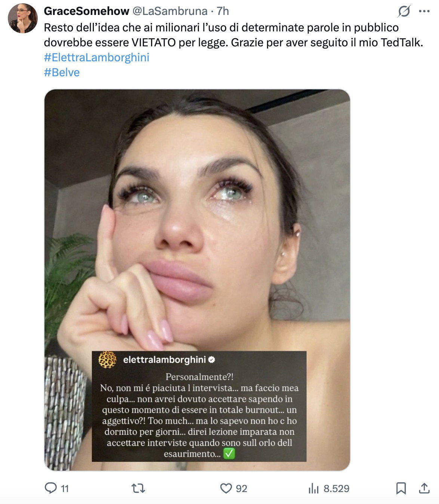The width and height of the screenshot is (439, 504).
Task: Click the 7h timestamp
Action: tap(223, 11)
